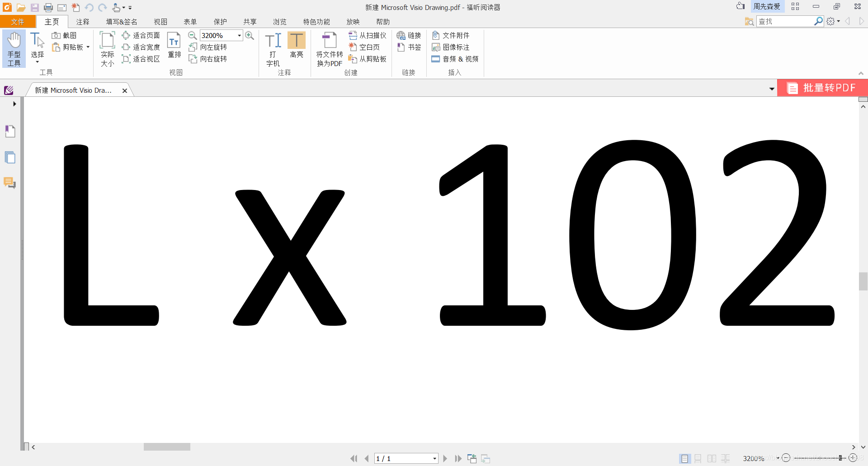Viewport: 868px width, 466px height.
Task: Insert Audio & Video (音频 & 视频)
Action: pos(455,59)
